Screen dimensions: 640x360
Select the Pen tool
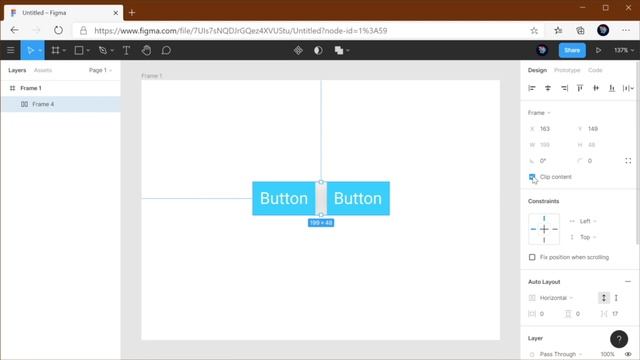pyautogui.click(x=102, y=50)
